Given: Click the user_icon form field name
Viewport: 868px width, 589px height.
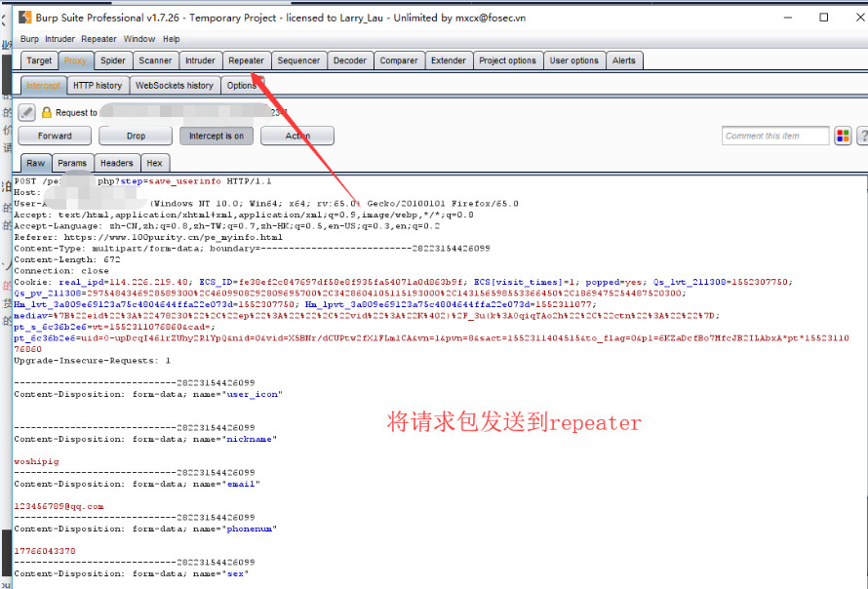Looking at the screenshot, I should pos(252,394).
